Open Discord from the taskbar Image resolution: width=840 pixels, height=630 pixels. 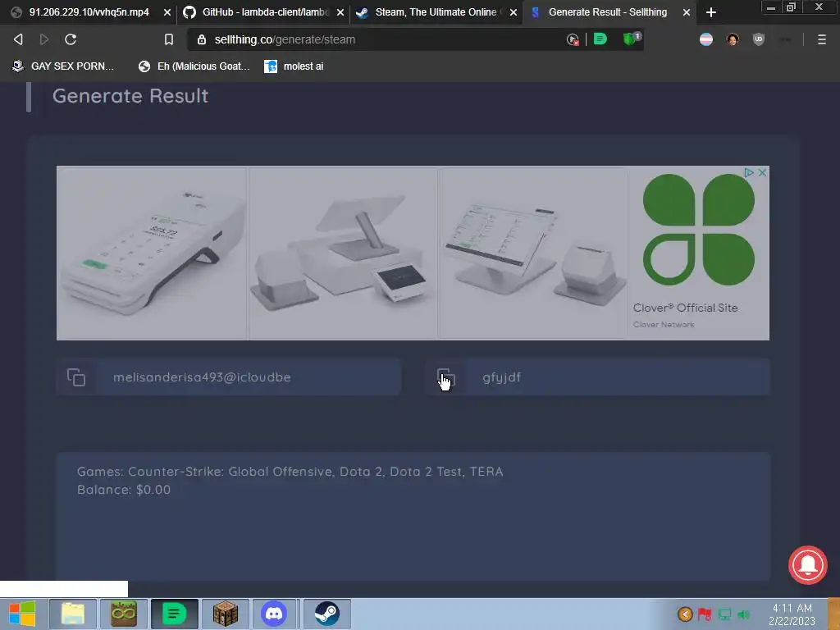coord(274,614)
